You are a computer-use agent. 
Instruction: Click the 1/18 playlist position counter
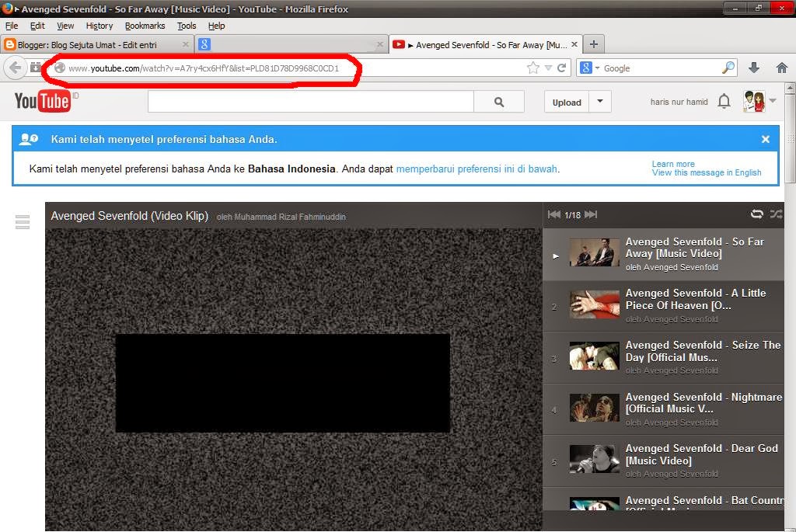573,215
